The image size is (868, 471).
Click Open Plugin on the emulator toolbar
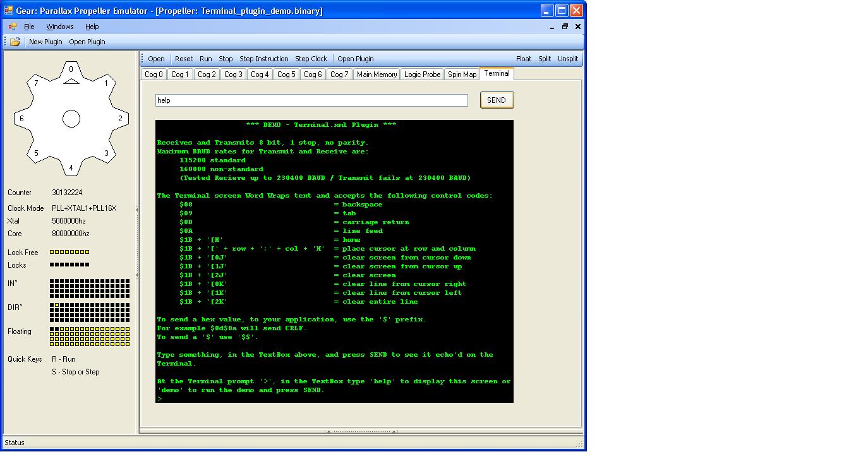click(x=356, y=58)
